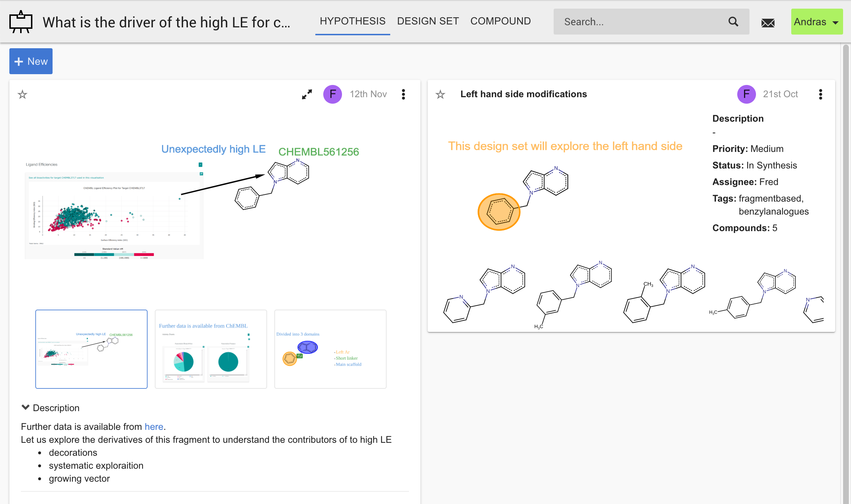Collapse the Description section chevron
The height and width of the screenshot is (504, 851).
[x=25, y=408]
